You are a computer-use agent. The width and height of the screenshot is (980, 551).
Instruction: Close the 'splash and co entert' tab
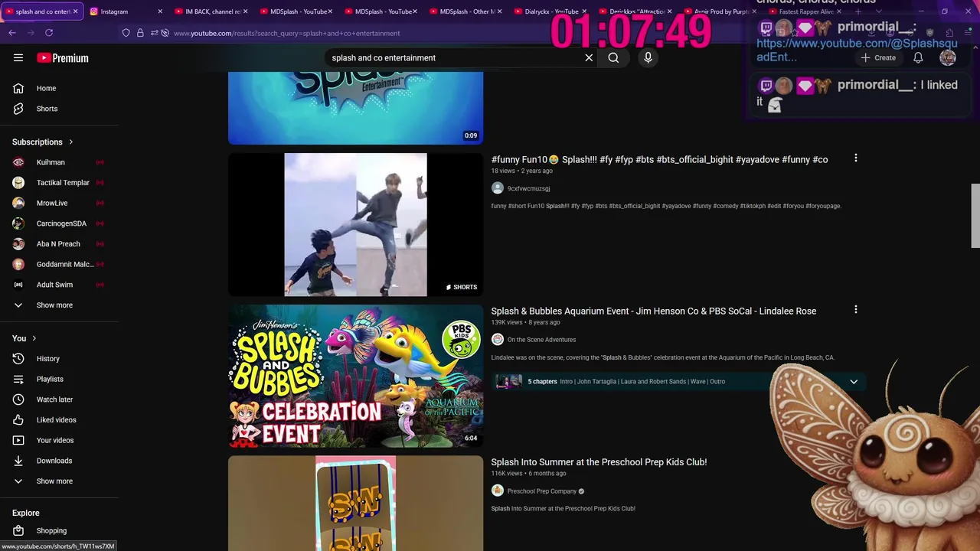(75, 11)
